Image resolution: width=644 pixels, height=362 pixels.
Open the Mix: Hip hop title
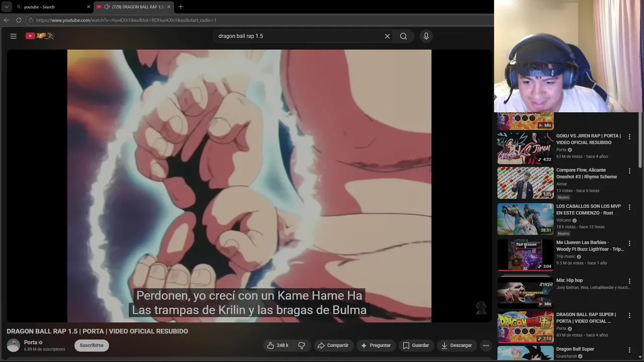point(570,281)
